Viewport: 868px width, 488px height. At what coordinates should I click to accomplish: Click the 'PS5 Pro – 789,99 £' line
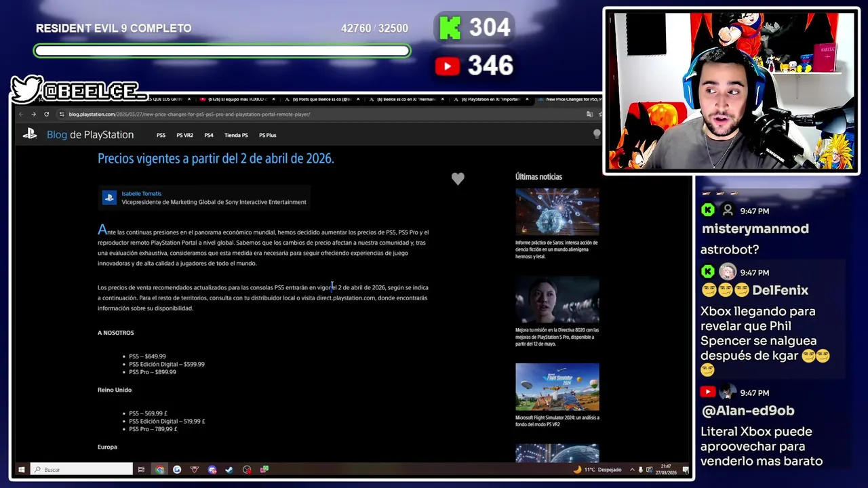tap(153, 429)
